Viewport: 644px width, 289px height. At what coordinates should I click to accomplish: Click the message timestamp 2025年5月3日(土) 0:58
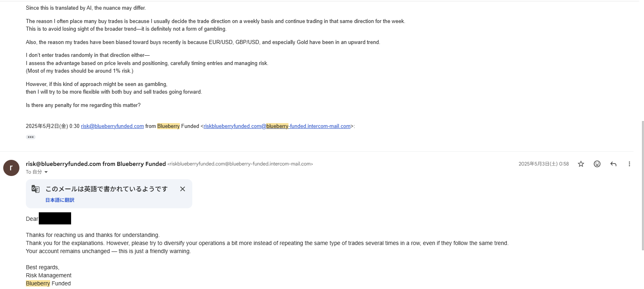click(543, 164)
